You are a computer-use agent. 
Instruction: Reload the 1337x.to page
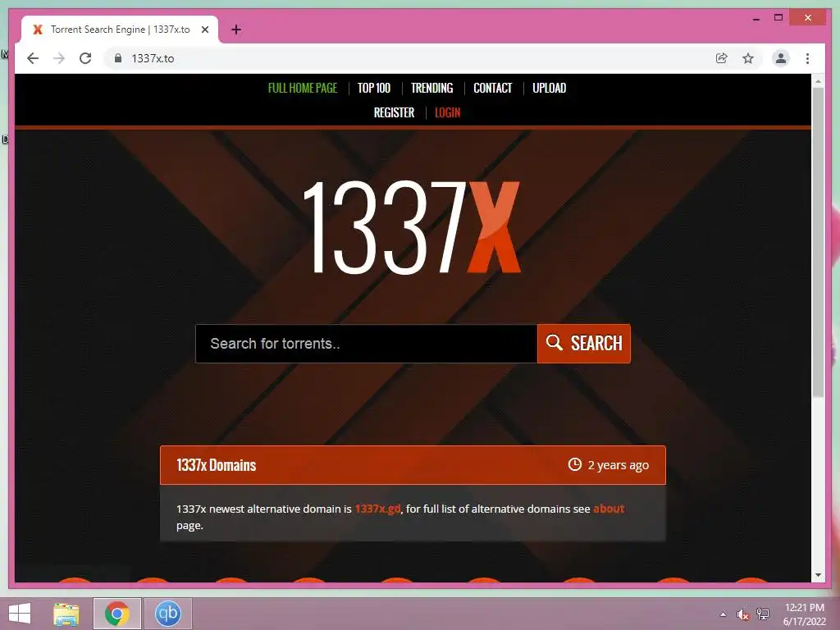pos(85,58)
